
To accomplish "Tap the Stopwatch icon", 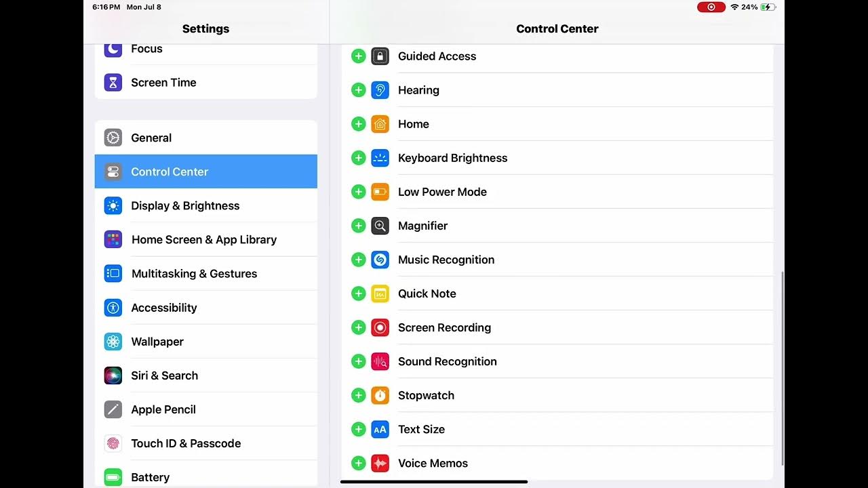I will 380,395.
